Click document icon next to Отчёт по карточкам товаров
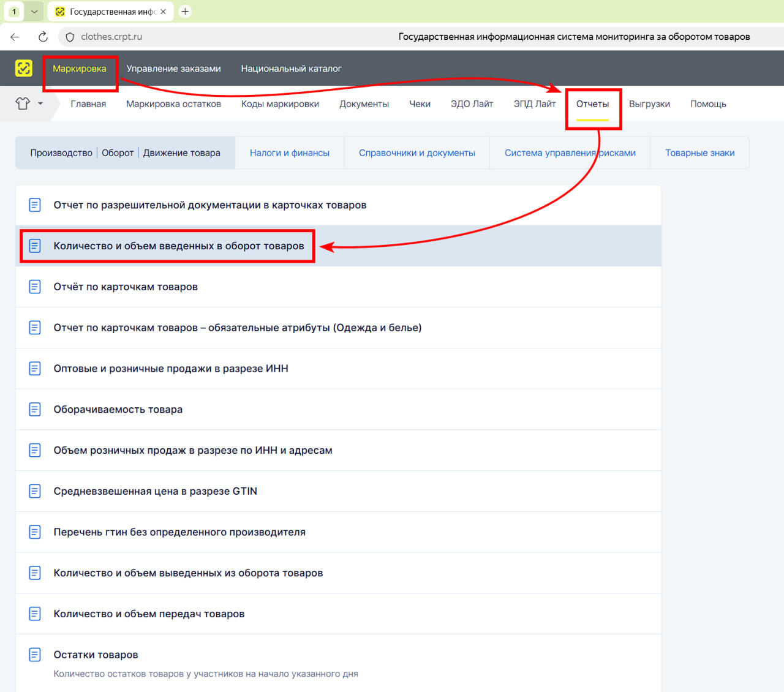This screenshot has height=692, width=784. click(x=35, y=287)
